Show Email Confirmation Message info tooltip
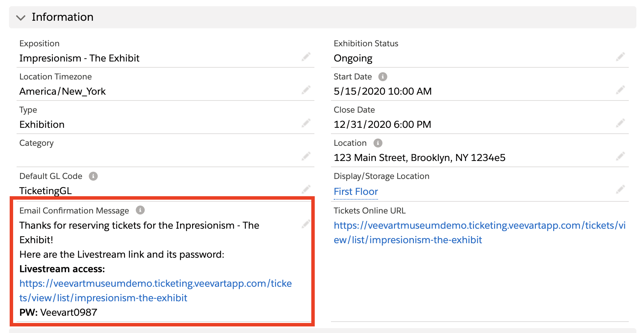This screenshot has width=644, height=333. [140, 210]
